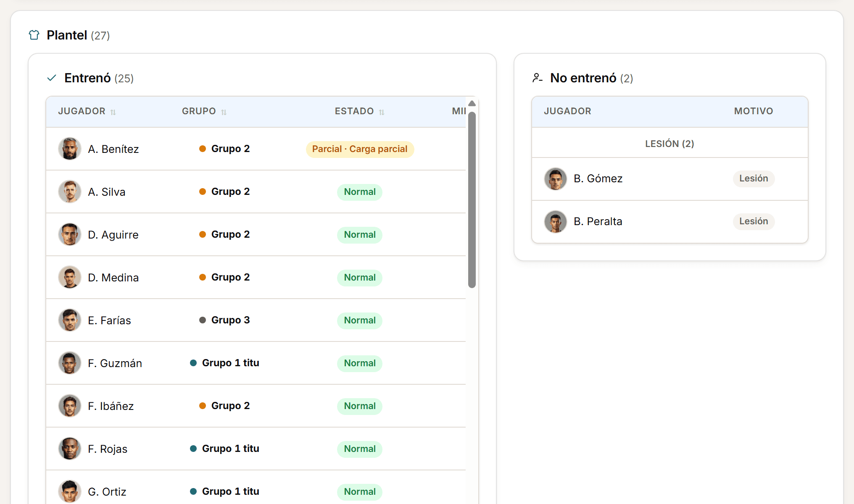Click Normal badge for E. Farías
The width and height of the screenshot is (854, 504).
pyautogui.click(x=360, y=320)
